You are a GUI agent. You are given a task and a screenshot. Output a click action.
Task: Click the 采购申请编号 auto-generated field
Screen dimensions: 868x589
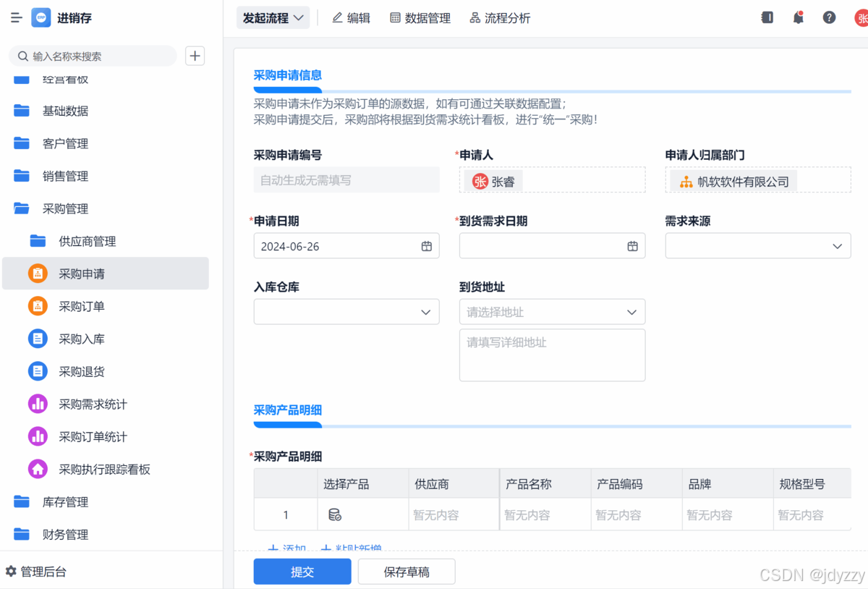(346, 180)
